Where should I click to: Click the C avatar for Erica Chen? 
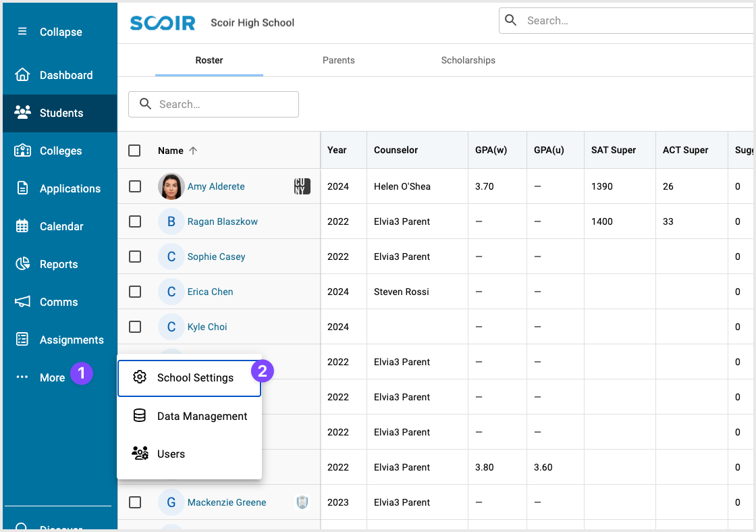click(x=171, y=292)
